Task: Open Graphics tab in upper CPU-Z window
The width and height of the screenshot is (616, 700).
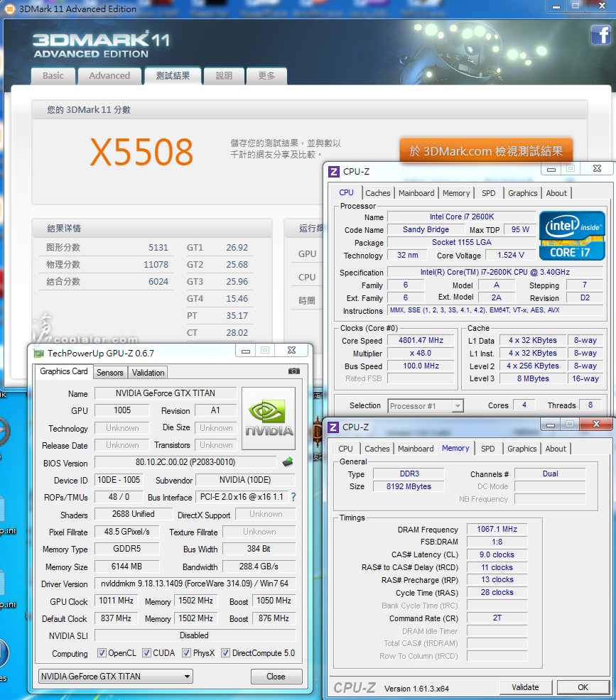Action: (523, 193)
